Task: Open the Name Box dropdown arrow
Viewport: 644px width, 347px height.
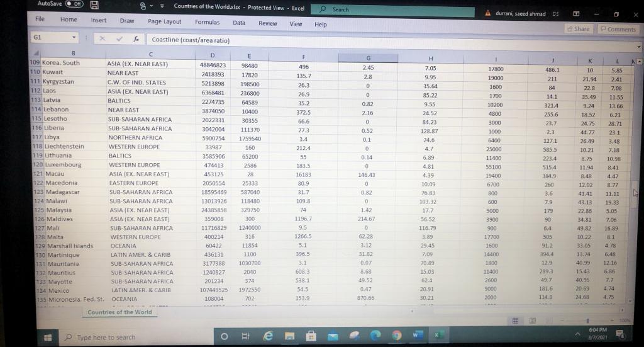Action: (x=74, y=37)
